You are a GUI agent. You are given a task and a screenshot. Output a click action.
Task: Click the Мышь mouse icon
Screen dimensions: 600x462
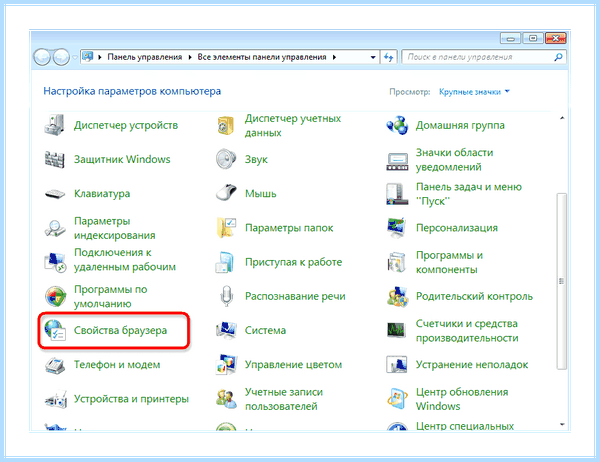pos(226,193)
